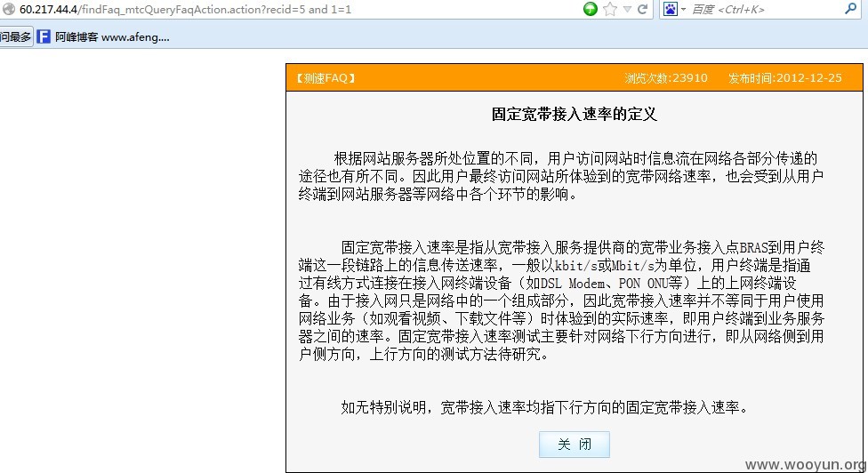
Task: Click the magnifying glass search icon
Action: click(851, 9)
